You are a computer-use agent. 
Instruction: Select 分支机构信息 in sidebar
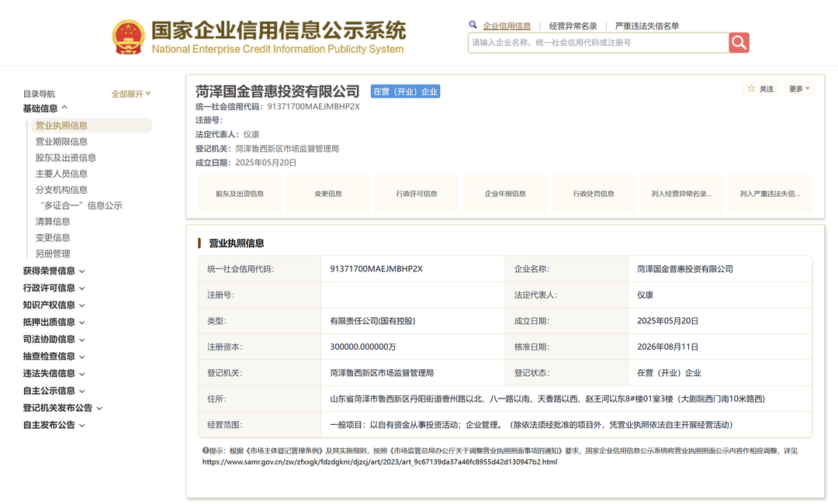coord(61,189)
